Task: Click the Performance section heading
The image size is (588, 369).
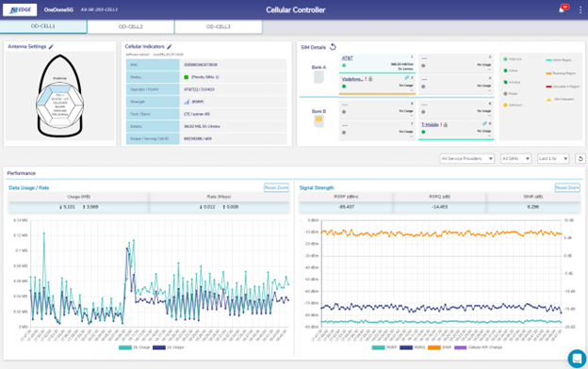Action: point(22,173)
